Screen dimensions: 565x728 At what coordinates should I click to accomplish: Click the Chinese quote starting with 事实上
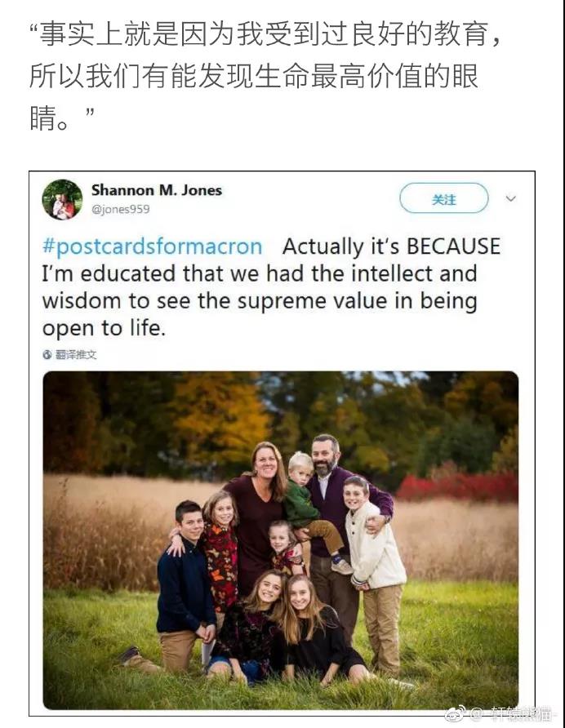[265, 76]
